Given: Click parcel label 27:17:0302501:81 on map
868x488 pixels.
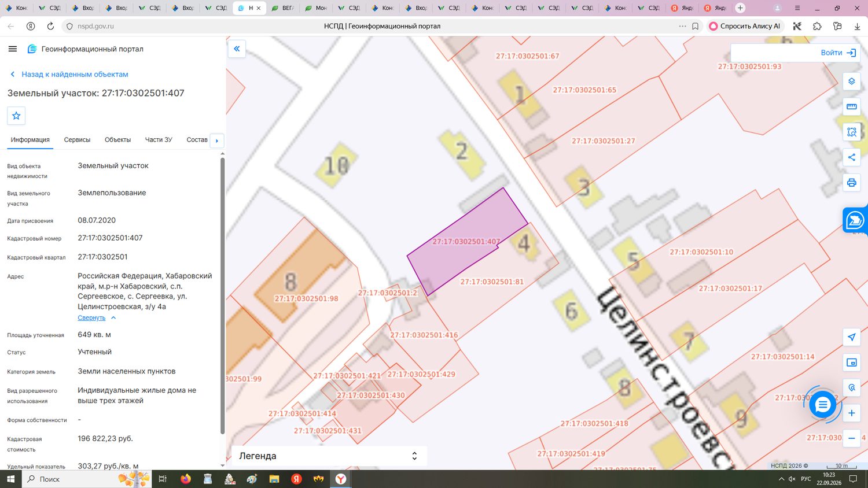Looking at the screenshot, I should 492,282.
